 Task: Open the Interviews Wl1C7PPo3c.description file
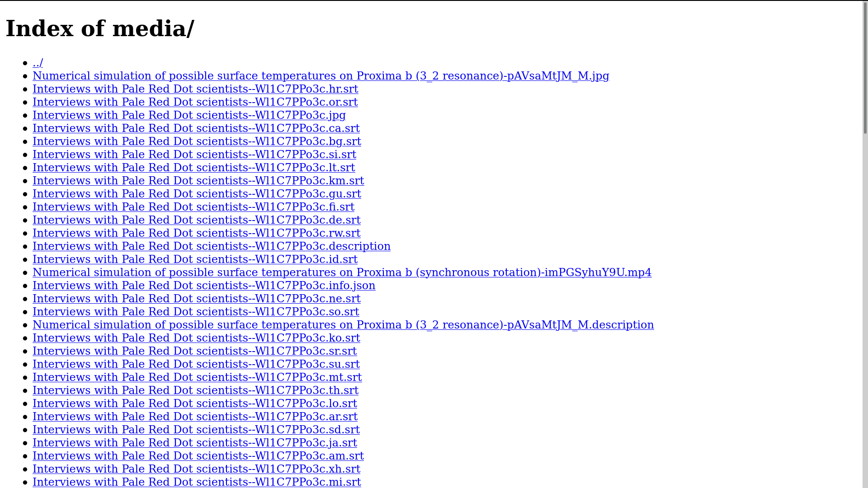[x=211, y=246]
